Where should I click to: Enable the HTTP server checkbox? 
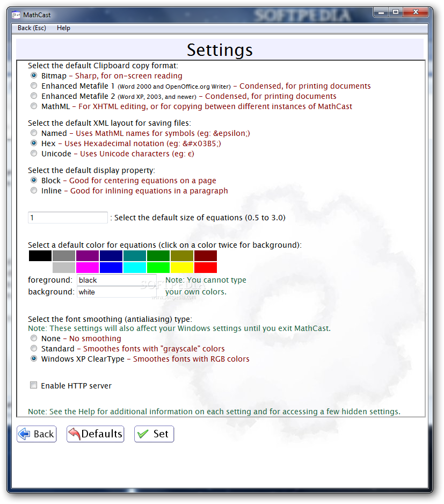(x=33, y=385)
